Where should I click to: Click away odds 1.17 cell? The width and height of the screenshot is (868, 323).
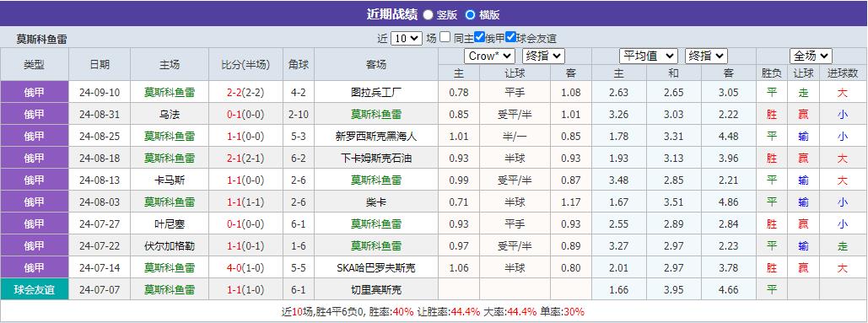571,202
